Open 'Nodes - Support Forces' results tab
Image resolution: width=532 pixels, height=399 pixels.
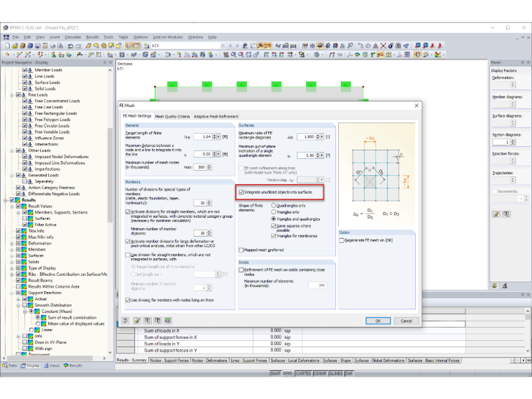click(169, 360)
